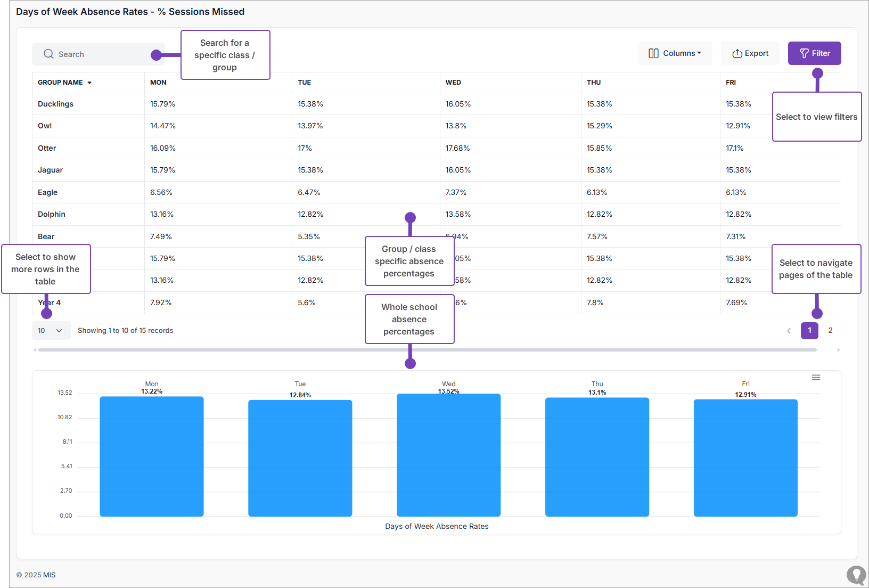The width and height of the screenshot is (869, 588).
Task: Click the horizontal scrollbar right arrow
Action: point(838,350)
